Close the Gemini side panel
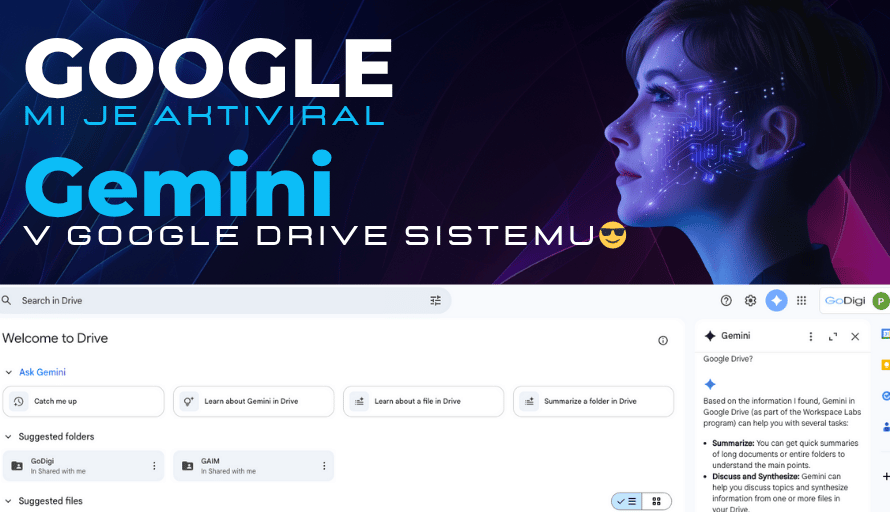 click(x=855, y=337)
